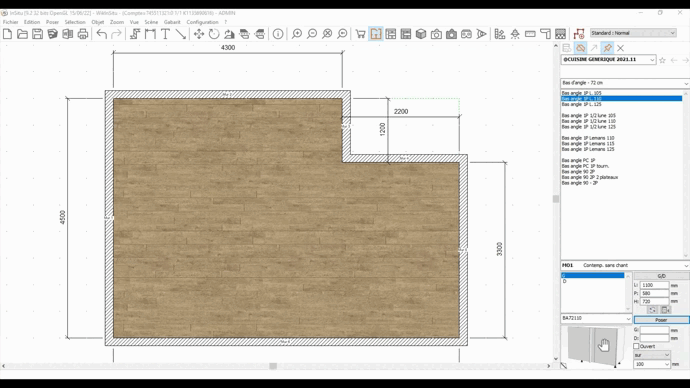The height and width of the screenshot is (388, 690).
Task: Click the VR headset view icon
Action: pos(466,34)
